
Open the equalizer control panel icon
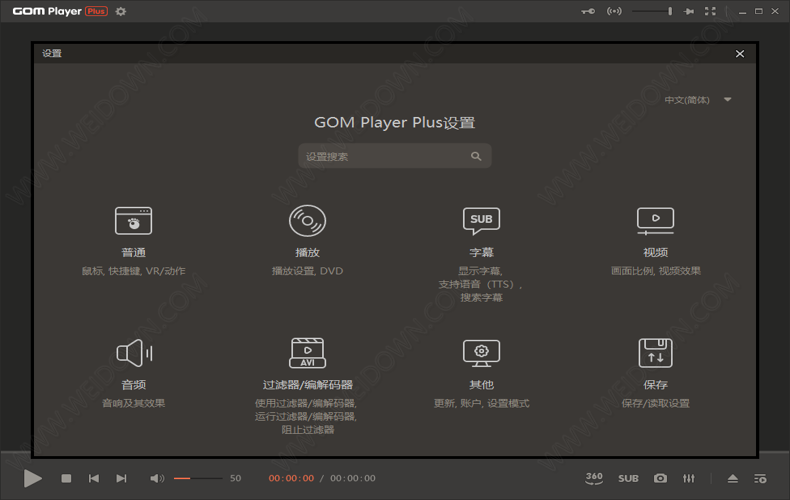[x=689, y=478]
